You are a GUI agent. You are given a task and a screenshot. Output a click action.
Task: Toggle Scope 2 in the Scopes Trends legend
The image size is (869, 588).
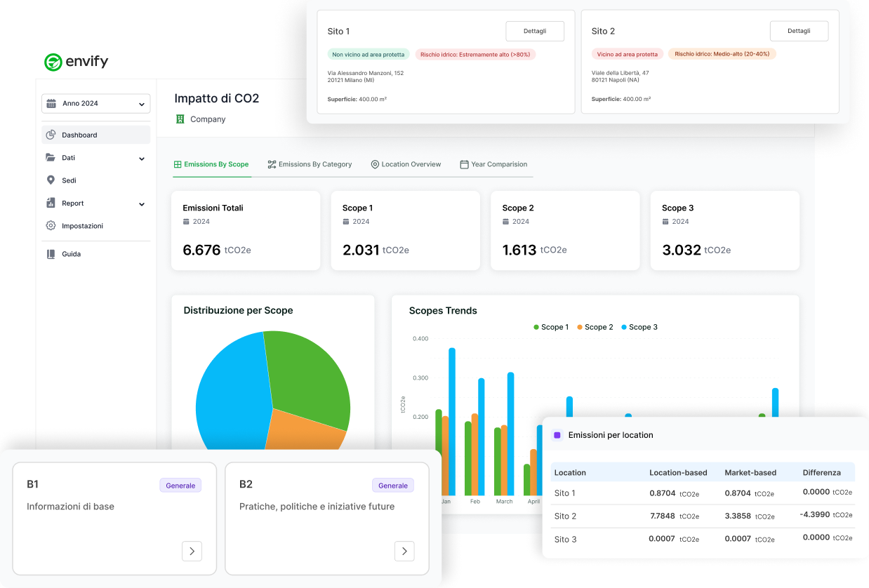pyautogui.click(x=595, y=327)
